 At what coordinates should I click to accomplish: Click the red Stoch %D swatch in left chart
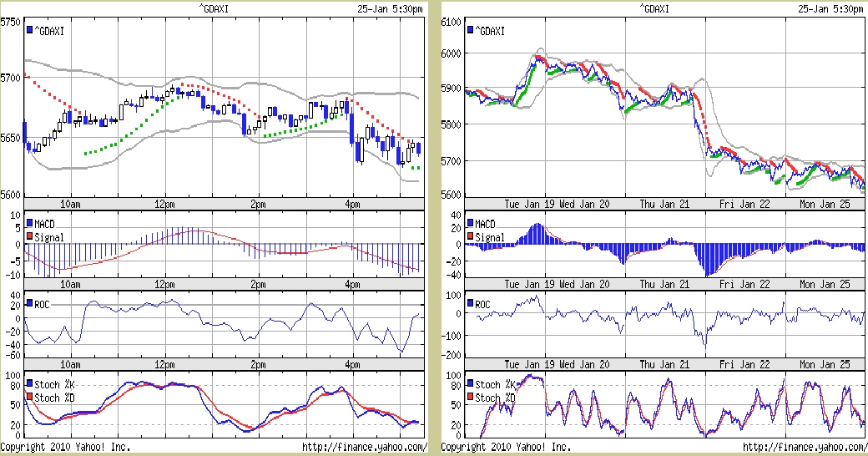[29, 398]
